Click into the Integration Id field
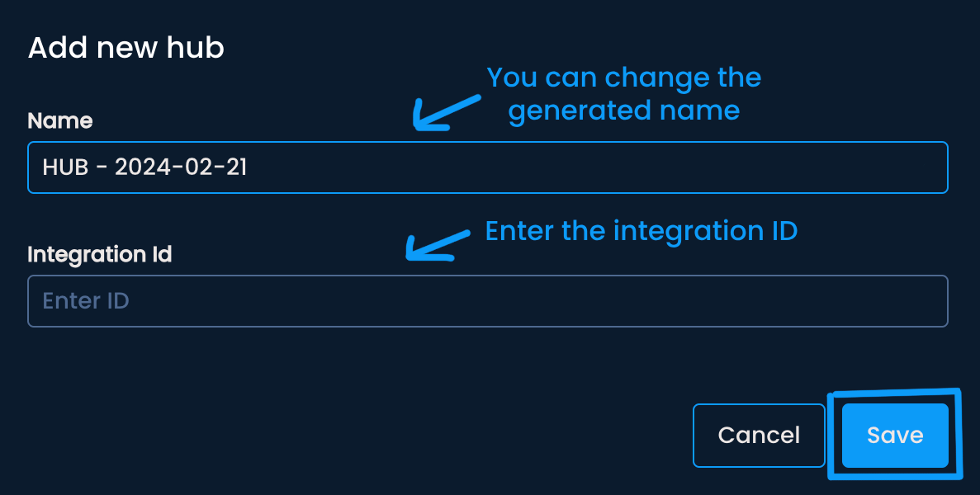980x495 pixels. [487, 301]
